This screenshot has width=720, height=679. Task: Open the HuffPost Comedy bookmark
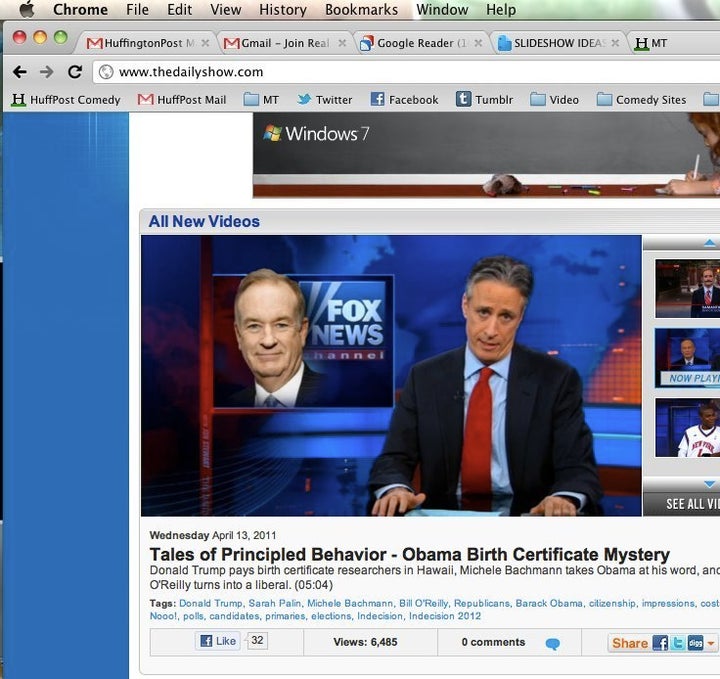click(x=66, y=100)
